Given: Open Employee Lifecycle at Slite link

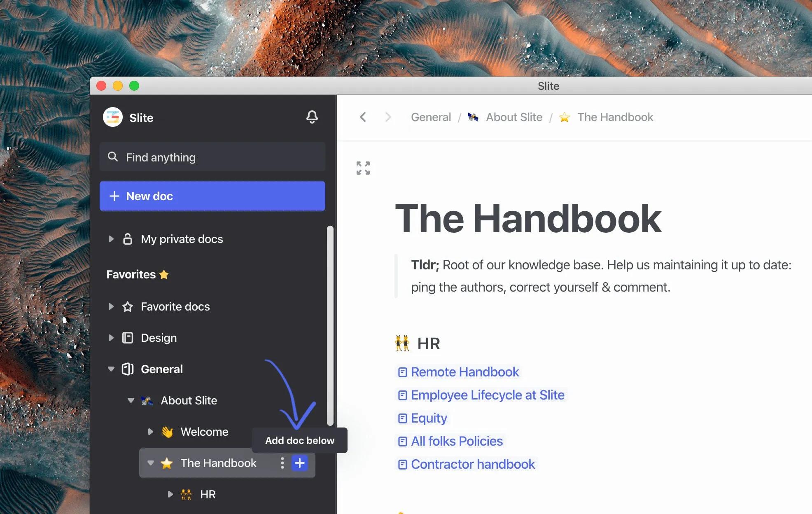Looking at the screenshot, I should (488, 395).
